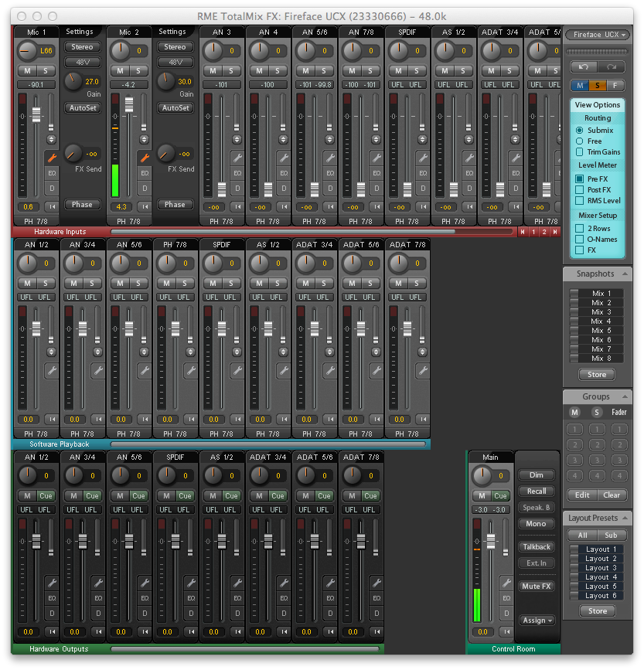The image size is (644, 670).
Task: Activate the global mute M icon in Groups panel
Action: point(574,413)
